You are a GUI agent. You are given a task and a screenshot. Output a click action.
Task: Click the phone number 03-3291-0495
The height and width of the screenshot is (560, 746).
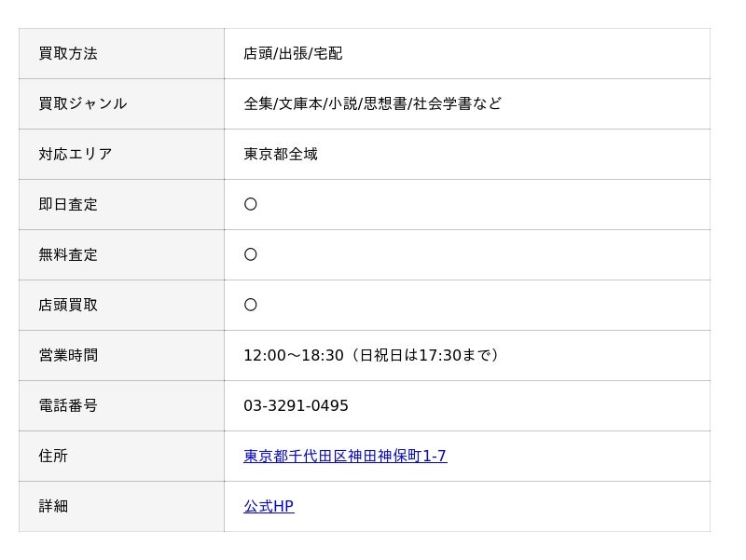click(296, 405)
